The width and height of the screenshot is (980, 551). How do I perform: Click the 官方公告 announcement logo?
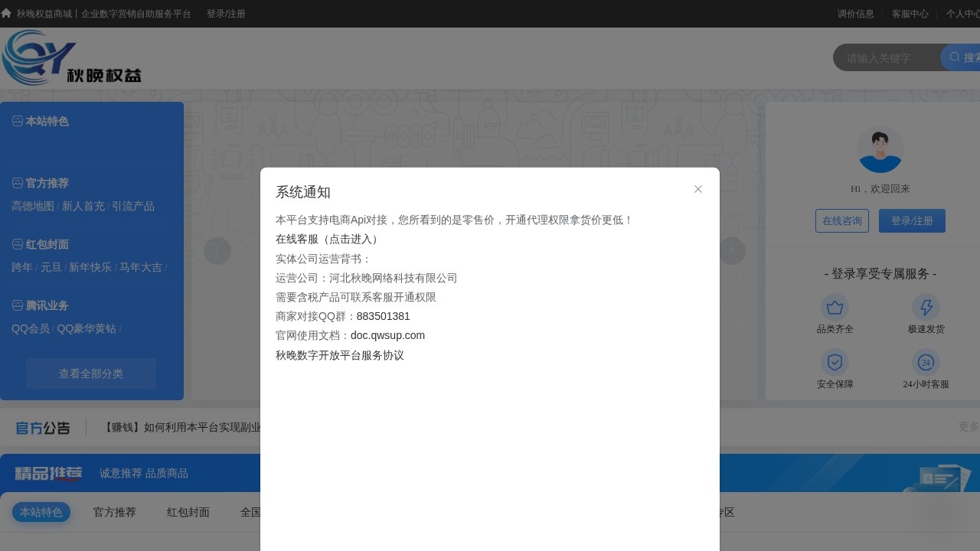click(x=43, y=428)
